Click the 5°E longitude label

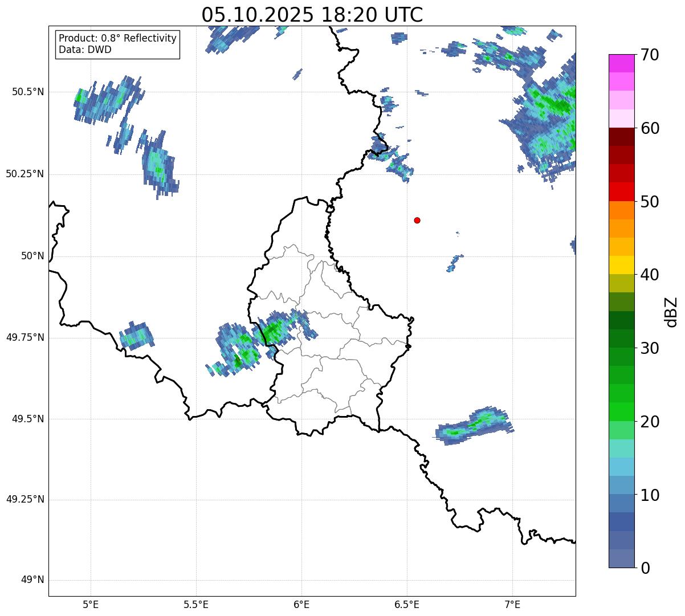coord(91,605)
